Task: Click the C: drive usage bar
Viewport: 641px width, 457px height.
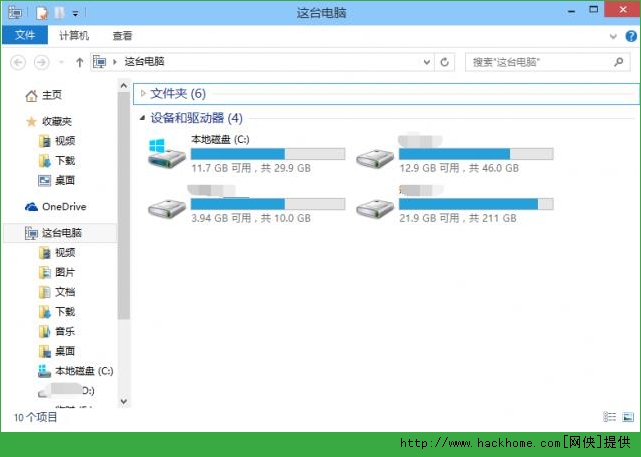Action: point(268,154)
